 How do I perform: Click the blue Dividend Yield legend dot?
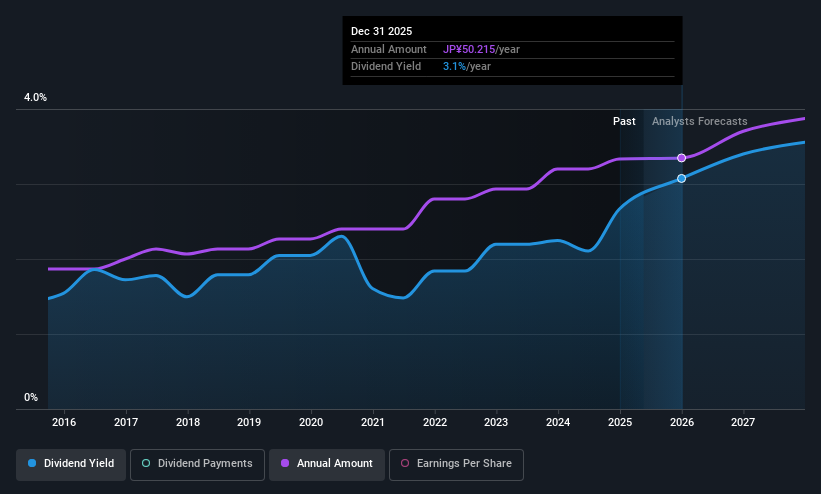coord(32,463)
